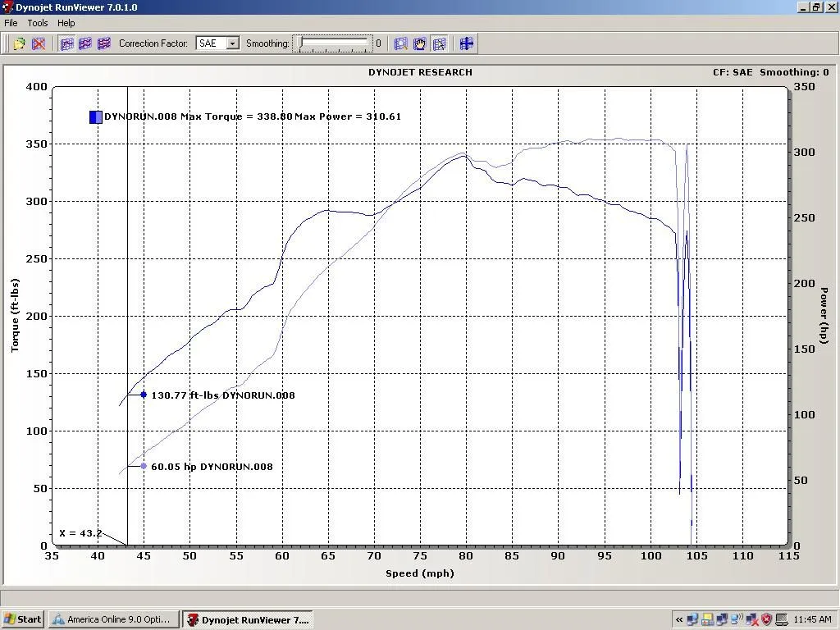
Task: Click the yellow monitor tray icon
Action: (x=708, y=619)
